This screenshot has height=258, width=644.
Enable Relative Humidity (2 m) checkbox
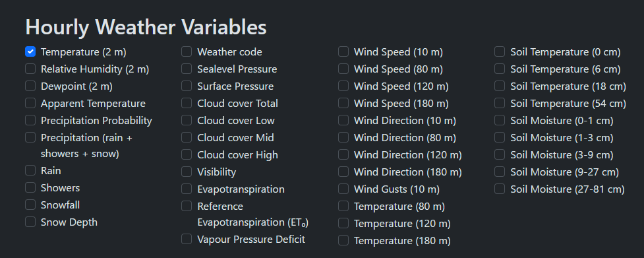[30, 69]
